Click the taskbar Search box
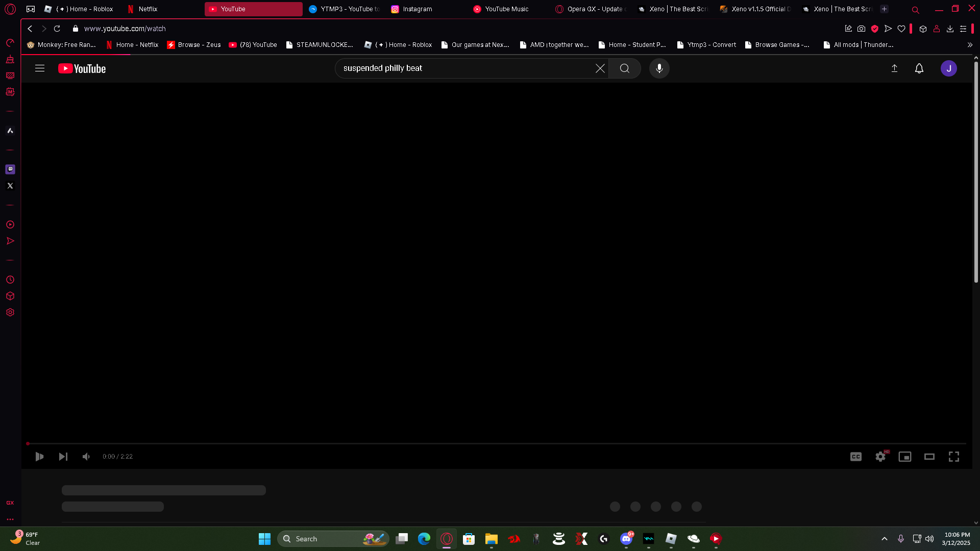This screenshot has width=980, height=551. 333,539
